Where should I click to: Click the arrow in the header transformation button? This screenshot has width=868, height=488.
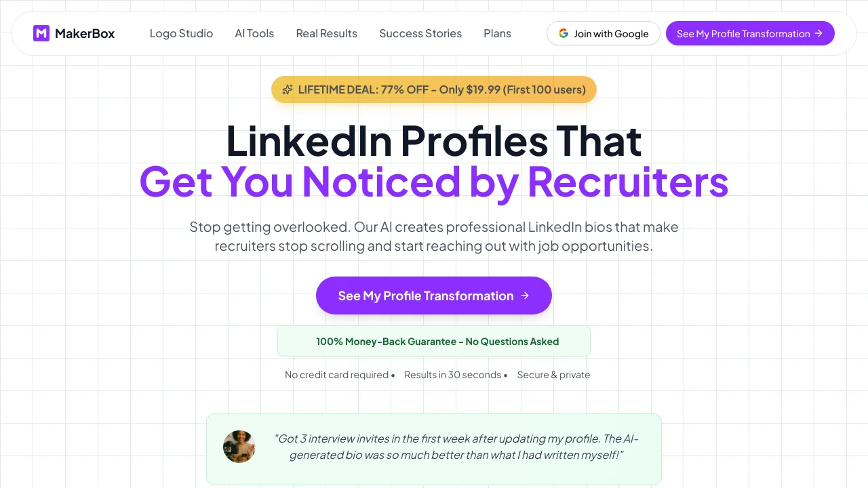pyautogui.click(x=818, y=33)
